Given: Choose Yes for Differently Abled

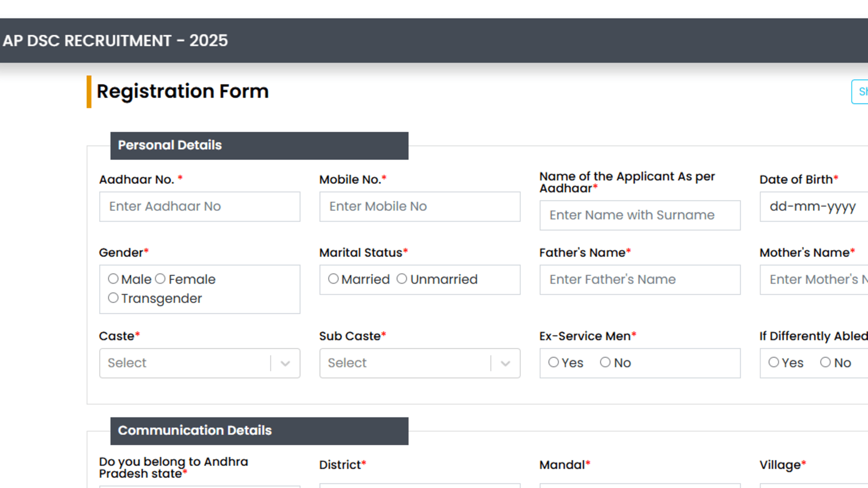Looking at the screenshot, I should pos(774,362).
